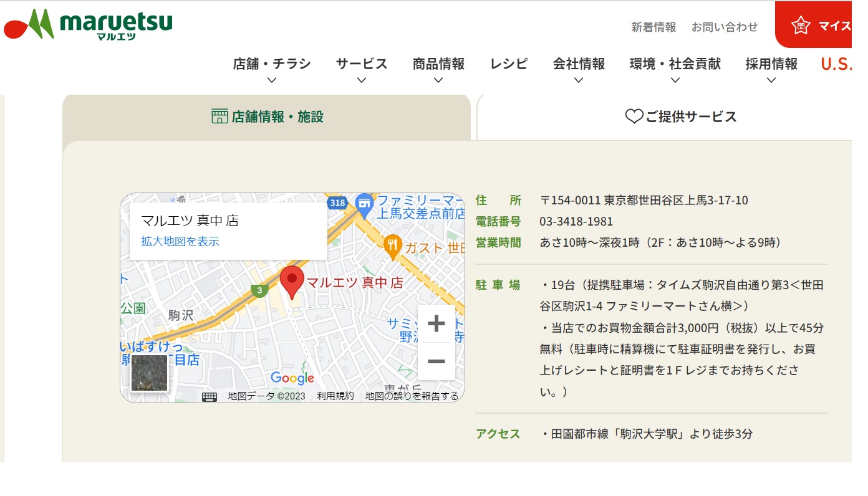868x496 pixels.
Task: Click the store icon beside 店舗情報・施設
Action: 219,117
